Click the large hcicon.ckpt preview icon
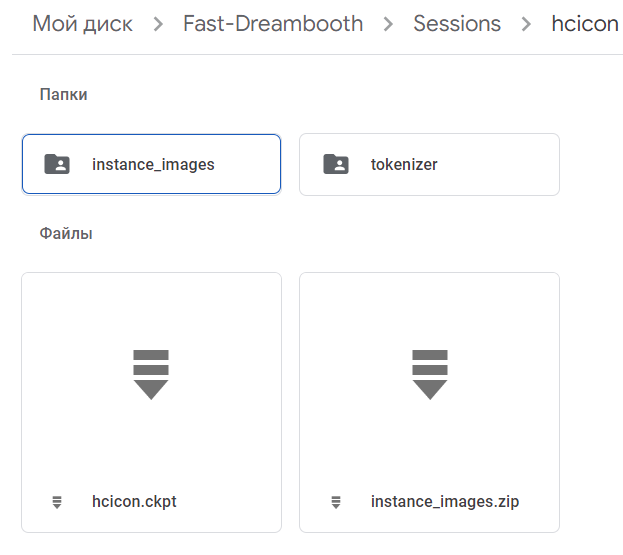This screenshot has width=623, height=555. (x=151, y=374)
